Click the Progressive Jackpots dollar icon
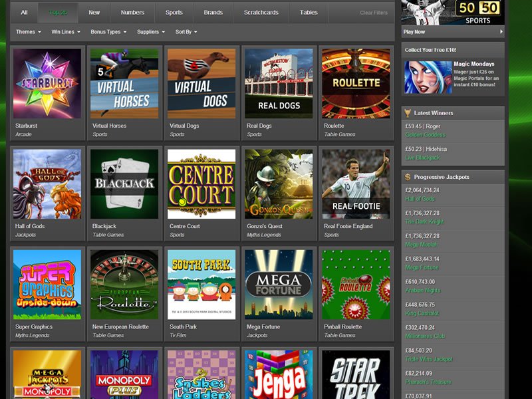The width and height of the screenshot is (532, 399). pyautogui.click(x=408, y=177)
